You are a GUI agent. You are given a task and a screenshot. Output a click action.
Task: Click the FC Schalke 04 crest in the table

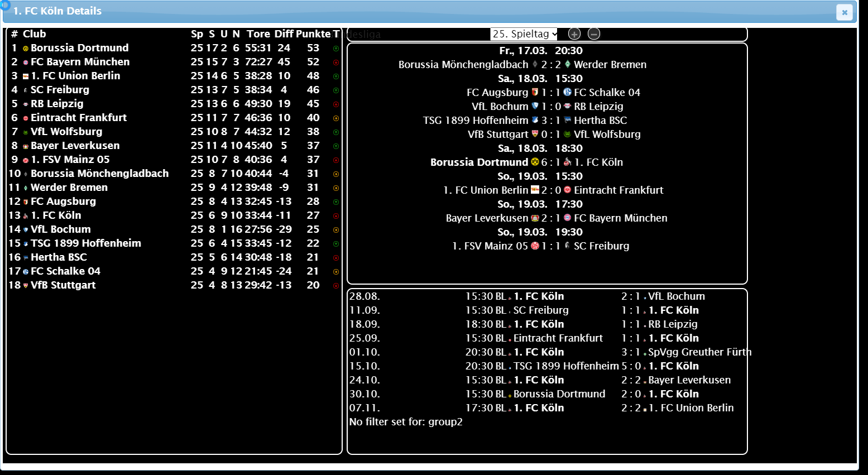tap(26, 272)
